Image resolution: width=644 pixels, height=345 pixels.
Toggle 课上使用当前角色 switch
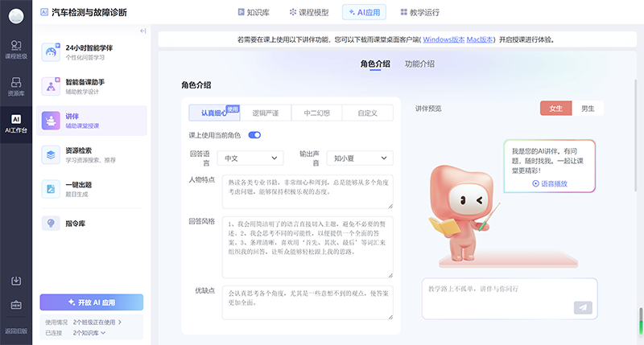coord(254,135)
